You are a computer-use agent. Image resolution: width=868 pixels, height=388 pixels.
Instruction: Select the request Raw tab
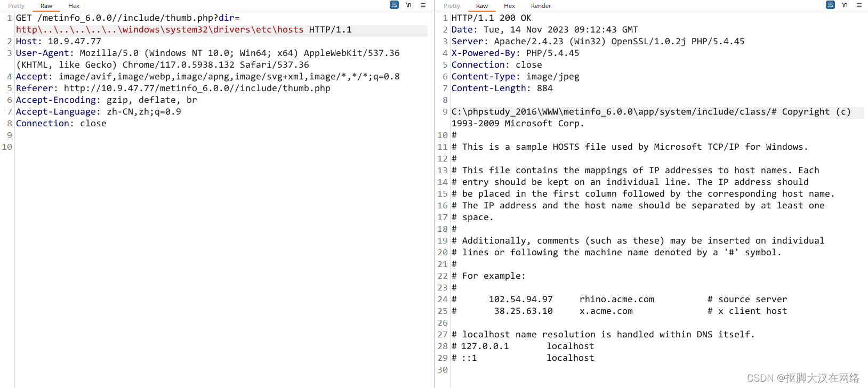pyautogui.click(x=46, y=6)
